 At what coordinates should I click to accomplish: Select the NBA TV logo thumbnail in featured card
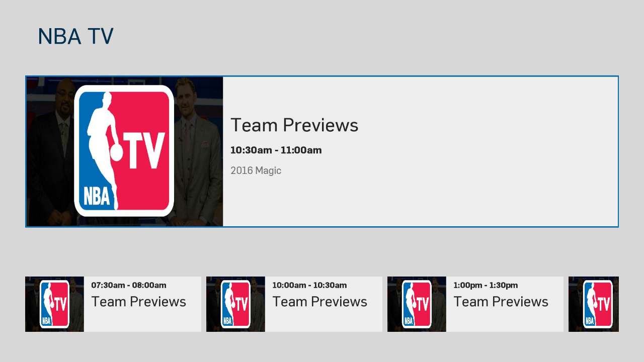[x=124, y=151]
